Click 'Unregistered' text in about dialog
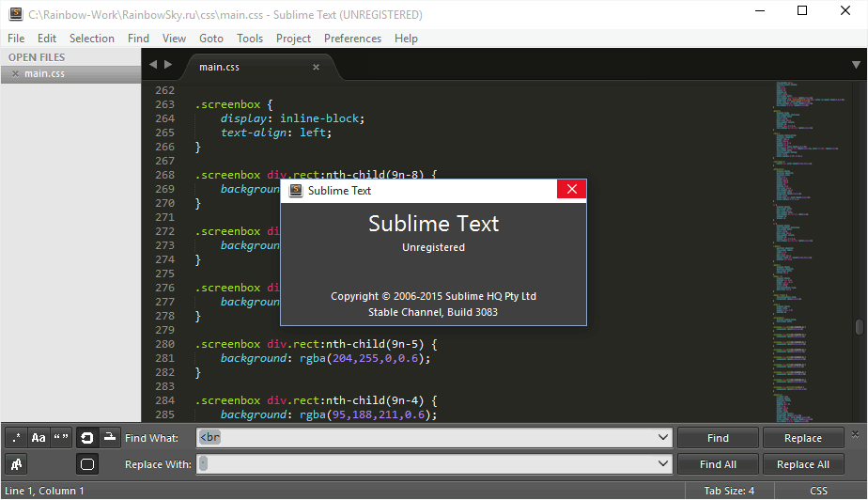Image resolution: width=868 pixels, height=500 pixels. point(433,247)
